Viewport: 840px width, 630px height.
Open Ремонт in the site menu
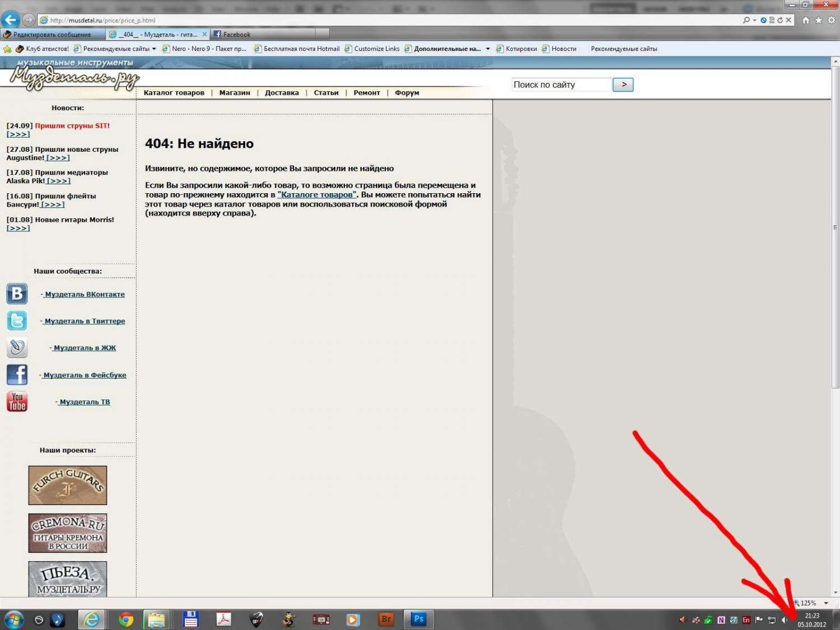point(367,92)
